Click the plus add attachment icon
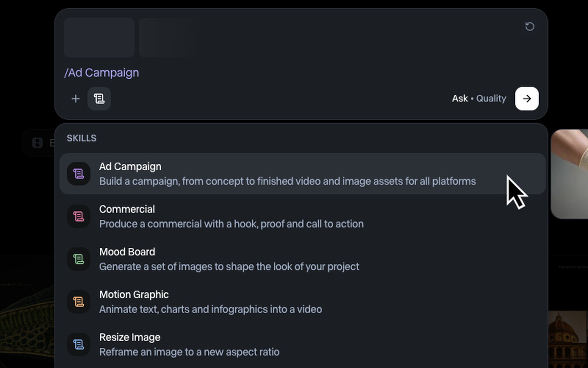Viewport: 588px width, 368px height. [76, 99]
